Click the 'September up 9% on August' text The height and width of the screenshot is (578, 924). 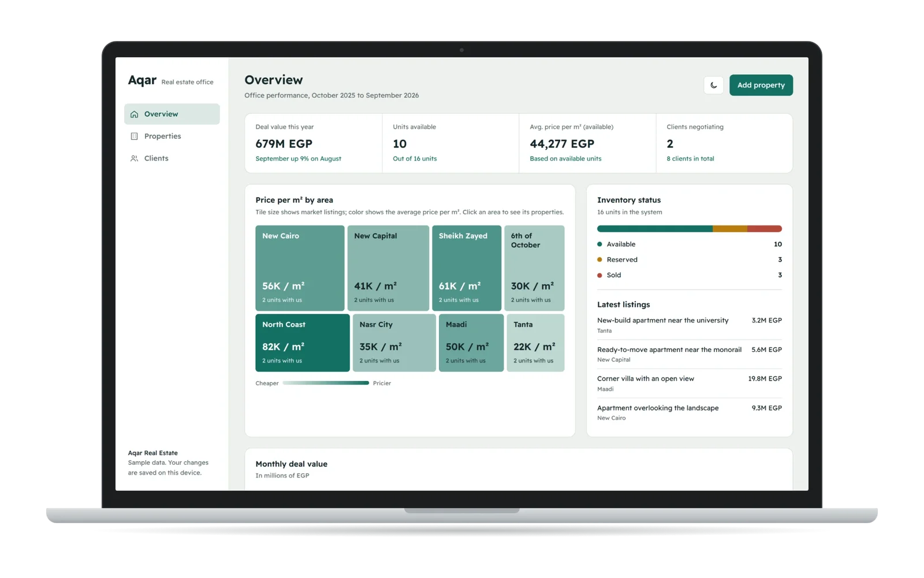[298, 159]
